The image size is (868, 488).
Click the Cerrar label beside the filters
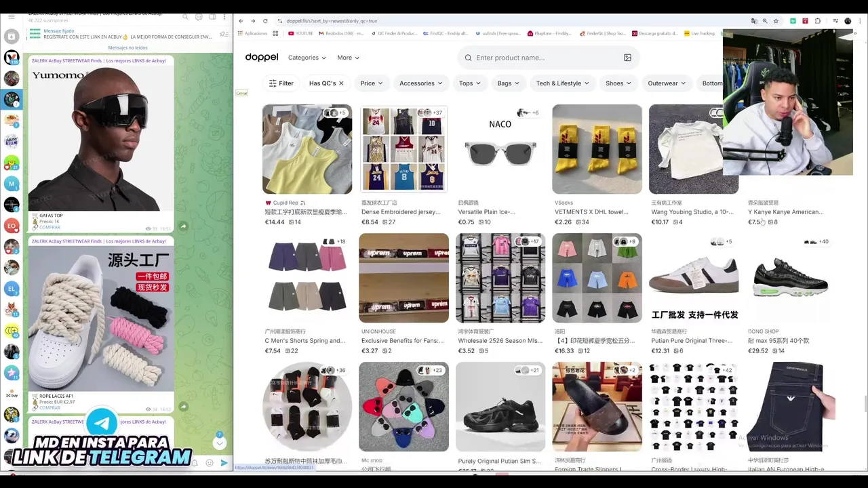[241, 93]
